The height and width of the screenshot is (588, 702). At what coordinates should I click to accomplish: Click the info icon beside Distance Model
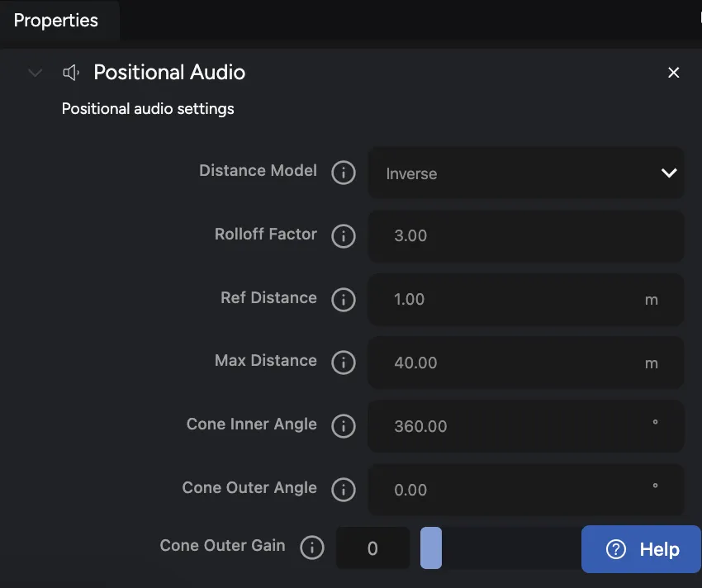point(343,173)
